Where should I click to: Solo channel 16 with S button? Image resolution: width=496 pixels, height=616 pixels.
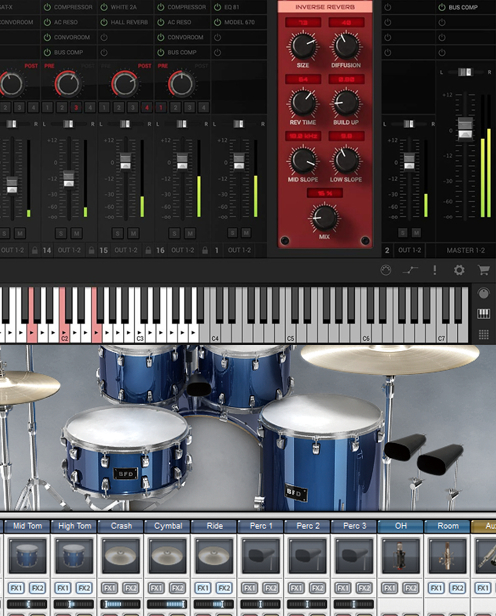(174, 234)
